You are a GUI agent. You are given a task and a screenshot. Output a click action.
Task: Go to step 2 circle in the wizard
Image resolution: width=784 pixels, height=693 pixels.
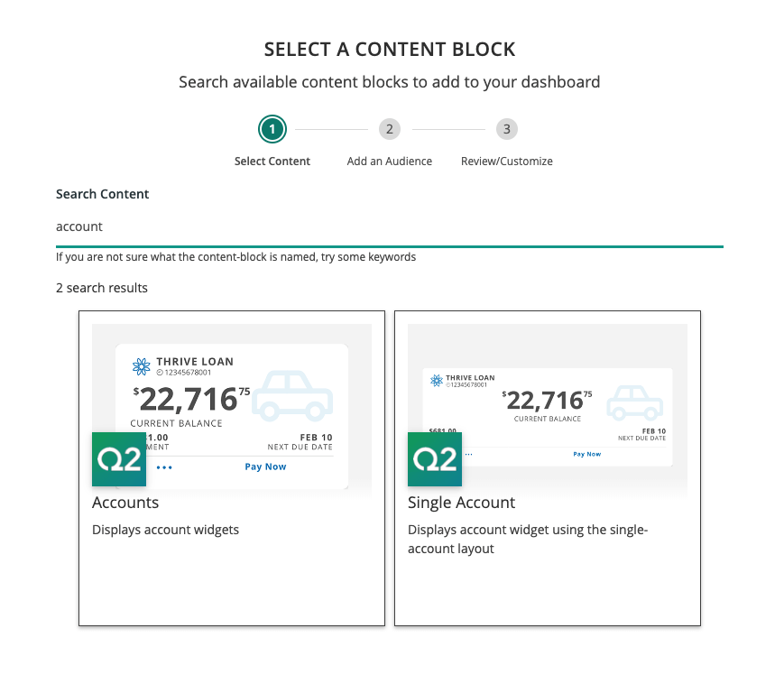point(390,130)
